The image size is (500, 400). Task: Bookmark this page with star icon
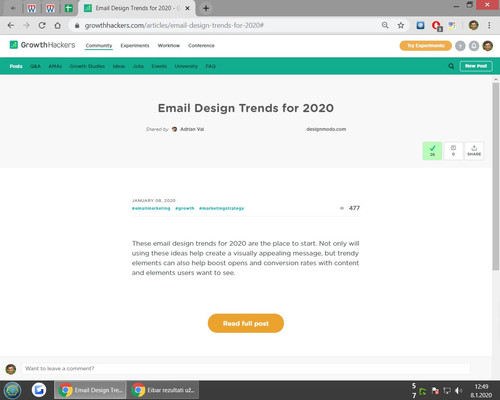point(401,25)
